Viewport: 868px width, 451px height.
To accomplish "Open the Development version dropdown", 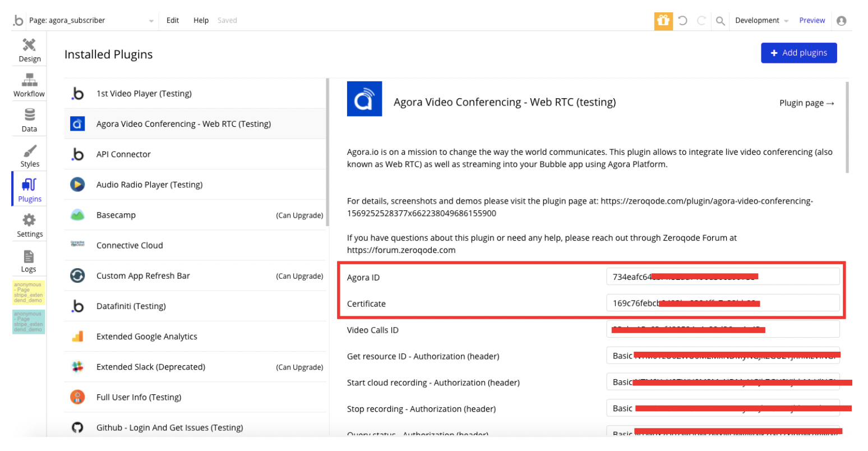I will coord(761,21).
